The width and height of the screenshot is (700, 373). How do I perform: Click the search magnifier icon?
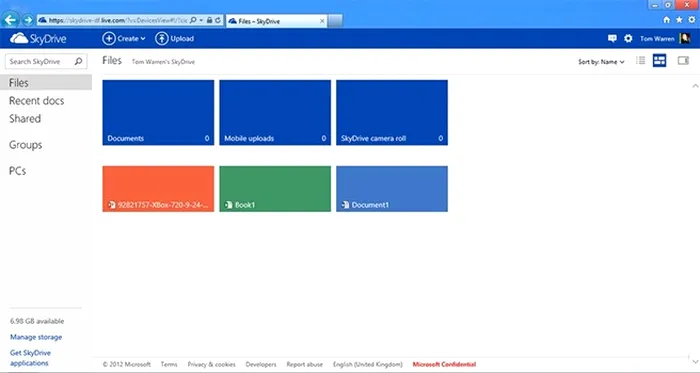(79, 62)
